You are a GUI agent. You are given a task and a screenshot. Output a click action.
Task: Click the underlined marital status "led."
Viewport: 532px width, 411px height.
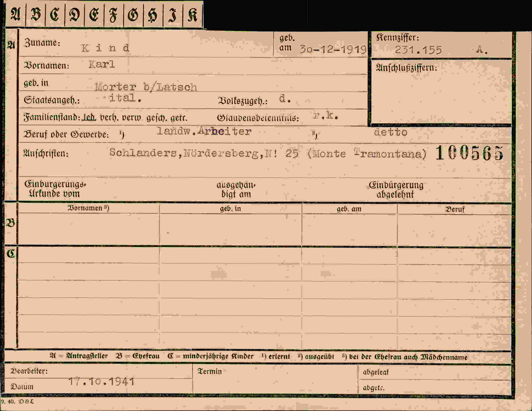pyautogui.click(x=89, y=117)
